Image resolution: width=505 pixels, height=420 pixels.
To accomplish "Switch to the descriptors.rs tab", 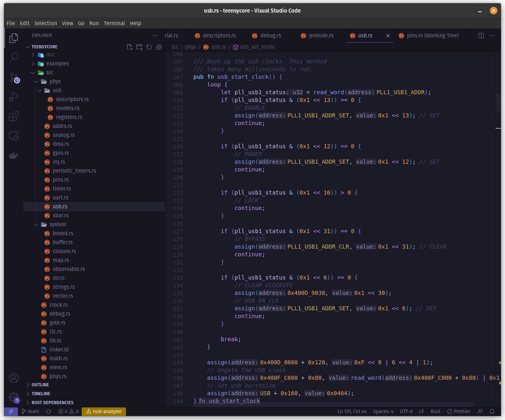I will coord(219,36).
